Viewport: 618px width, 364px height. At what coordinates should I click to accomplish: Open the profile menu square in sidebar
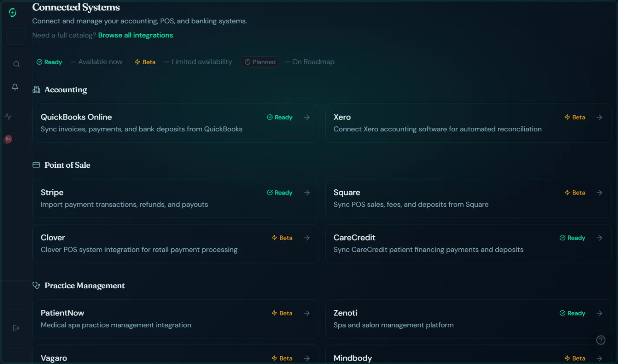[x=16, y=36]
